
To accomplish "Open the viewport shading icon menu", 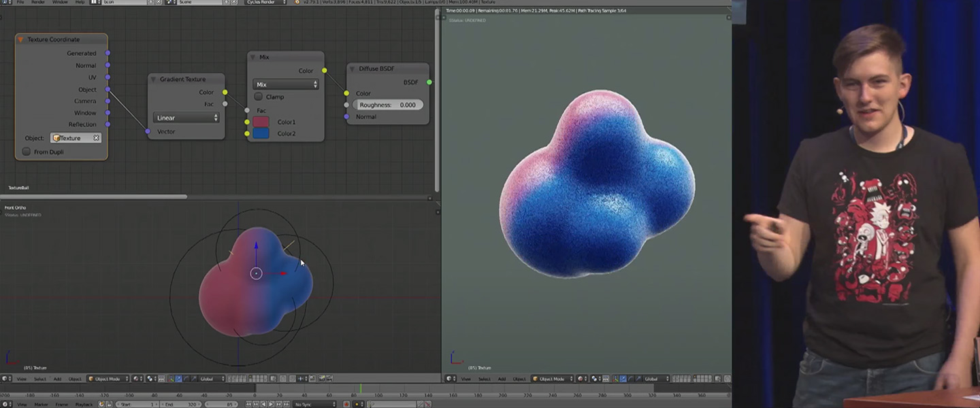I will tap(136, 379).
